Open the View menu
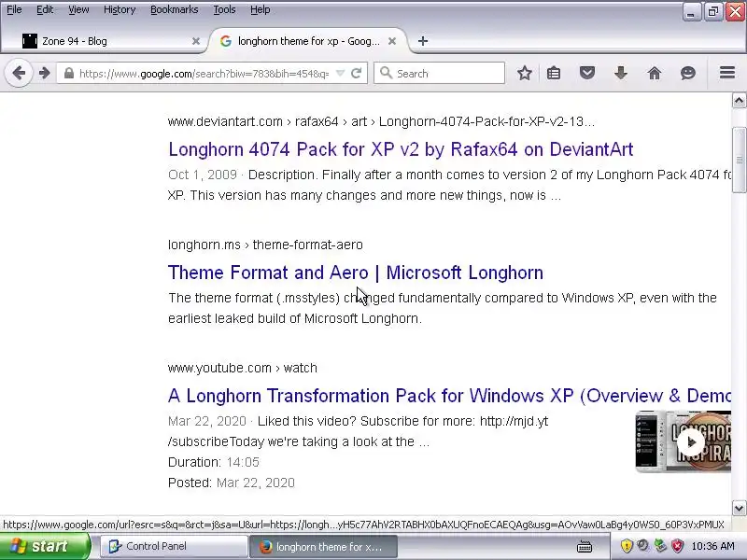Screen dimensions: 747x560 (x=78, y=9)
